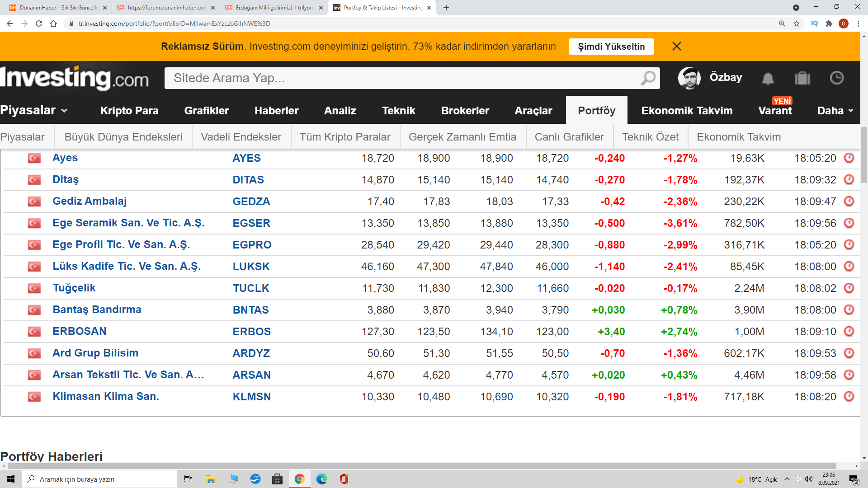
Task: Open Gerçek Zamanlı Emtia submenu link
Action: (x=462, y=137)
